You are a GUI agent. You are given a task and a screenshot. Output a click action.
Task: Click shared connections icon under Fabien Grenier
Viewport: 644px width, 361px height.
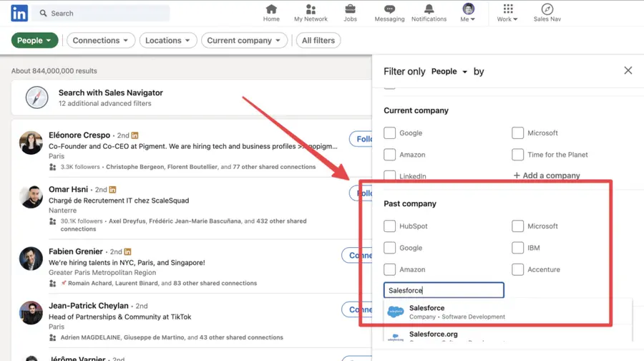point(52,284)
